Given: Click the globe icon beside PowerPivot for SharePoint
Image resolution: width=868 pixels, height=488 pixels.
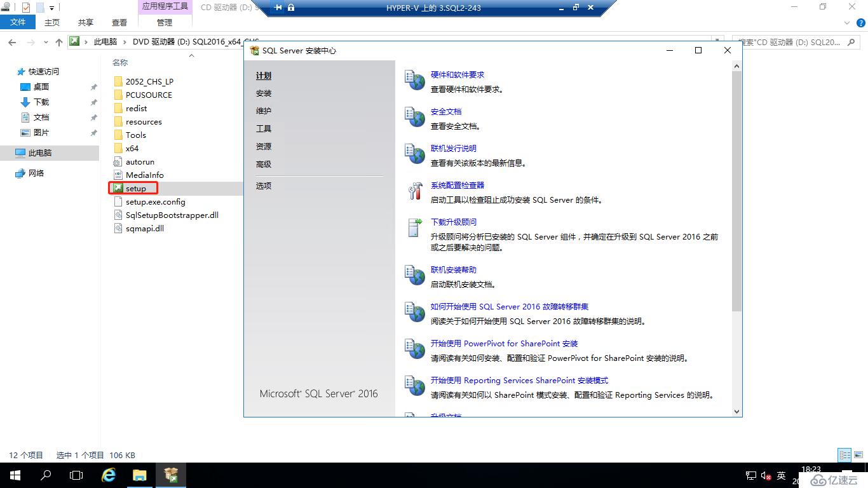Looking at the screenshot, I should (415, 349).
